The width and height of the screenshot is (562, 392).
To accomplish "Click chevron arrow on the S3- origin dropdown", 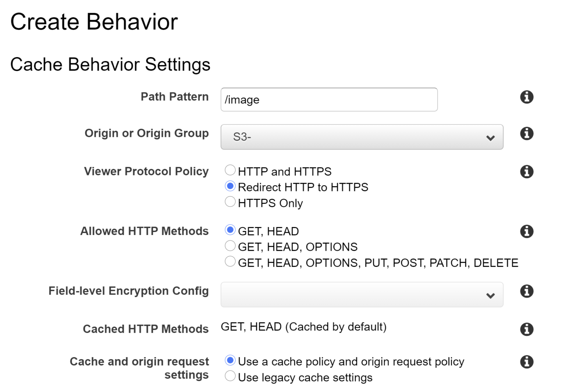I will pyautogui.click(x=490, y=138).
